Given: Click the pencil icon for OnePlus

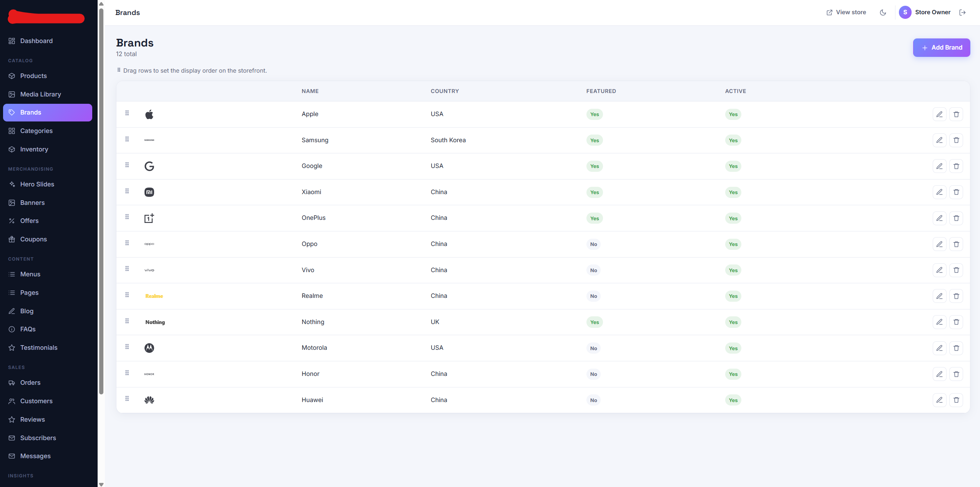Looking at the screenshot, I should tap(939, 218).
